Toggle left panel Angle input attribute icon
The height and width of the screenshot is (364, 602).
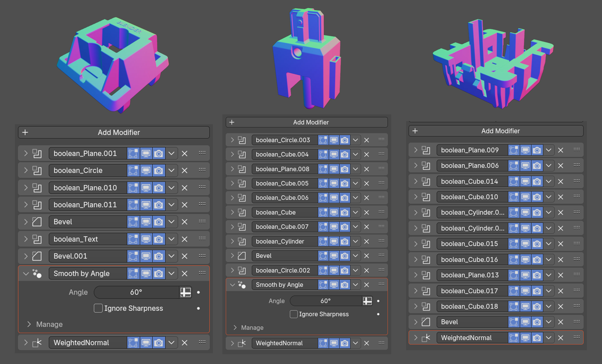coord(186,292)
